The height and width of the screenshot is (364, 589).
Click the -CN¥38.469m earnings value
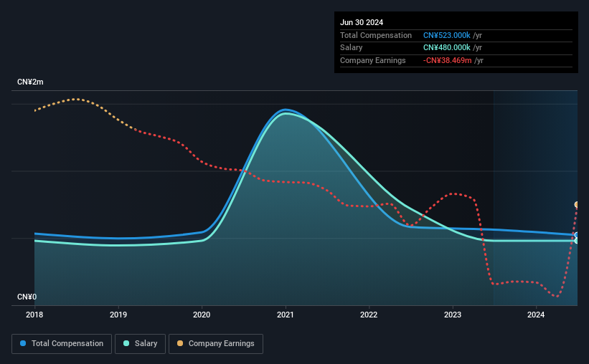(x=447, y=60)
